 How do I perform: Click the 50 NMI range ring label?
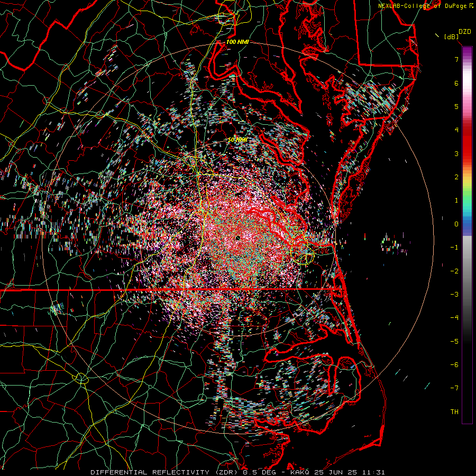237,140
